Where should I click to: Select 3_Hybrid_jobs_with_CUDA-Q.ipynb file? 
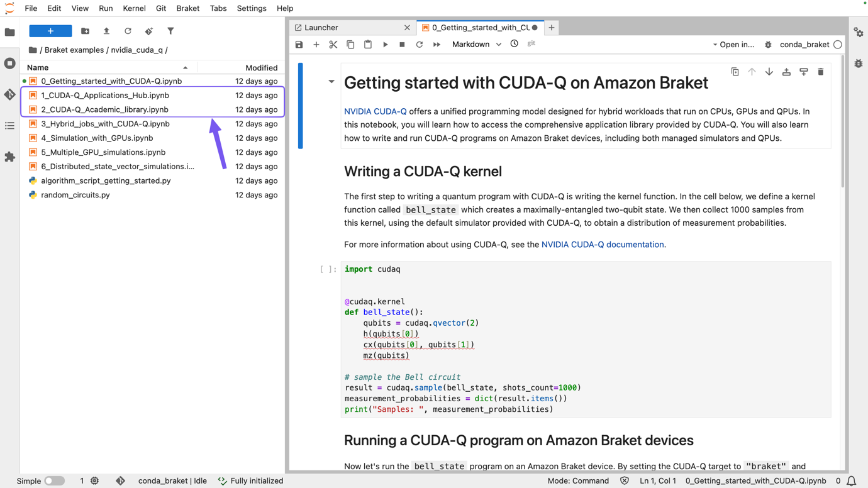point(153,124)
